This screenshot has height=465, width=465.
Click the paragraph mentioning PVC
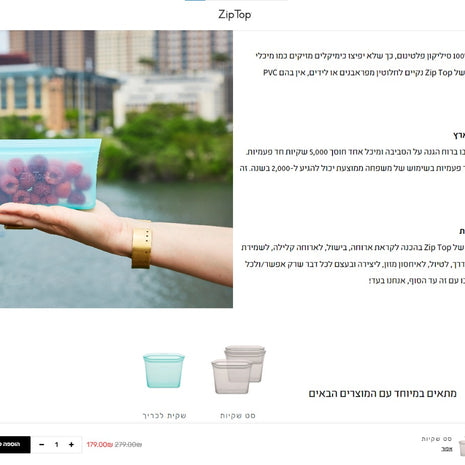pos(360,64)
